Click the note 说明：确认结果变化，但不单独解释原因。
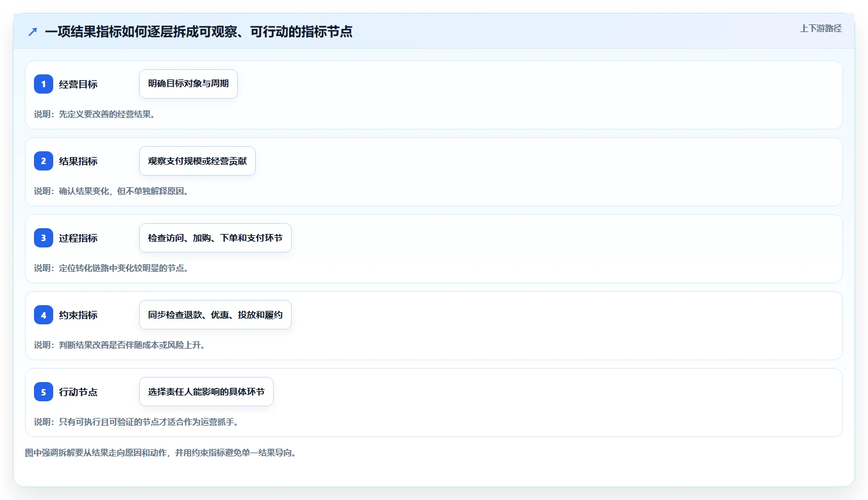Image resolution: width=868 pixels, height=500 pixels. (x=112, y=191)
